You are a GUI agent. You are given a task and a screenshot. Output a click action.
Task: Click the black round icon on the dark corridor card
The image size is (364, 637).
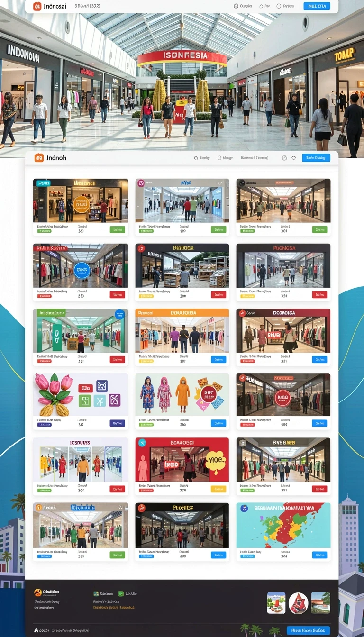point(242,183)
